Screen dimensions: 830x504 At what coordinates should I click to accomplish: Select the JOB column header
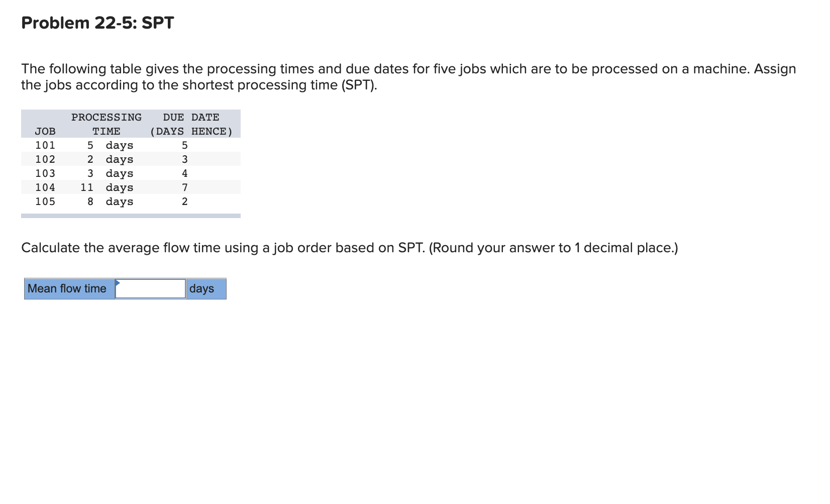46,131
